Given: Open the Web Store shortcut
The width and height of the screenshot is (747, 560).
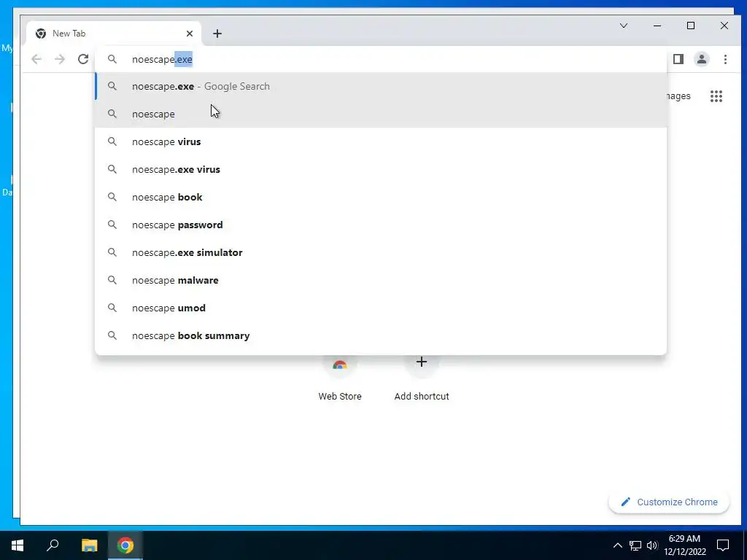Looking at the screenshot, I should click(340, 379).
